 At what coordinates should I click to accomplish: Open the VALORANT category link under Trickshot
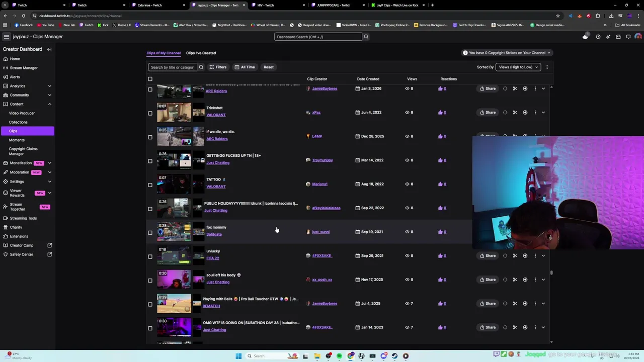click(x=216, y=115)
